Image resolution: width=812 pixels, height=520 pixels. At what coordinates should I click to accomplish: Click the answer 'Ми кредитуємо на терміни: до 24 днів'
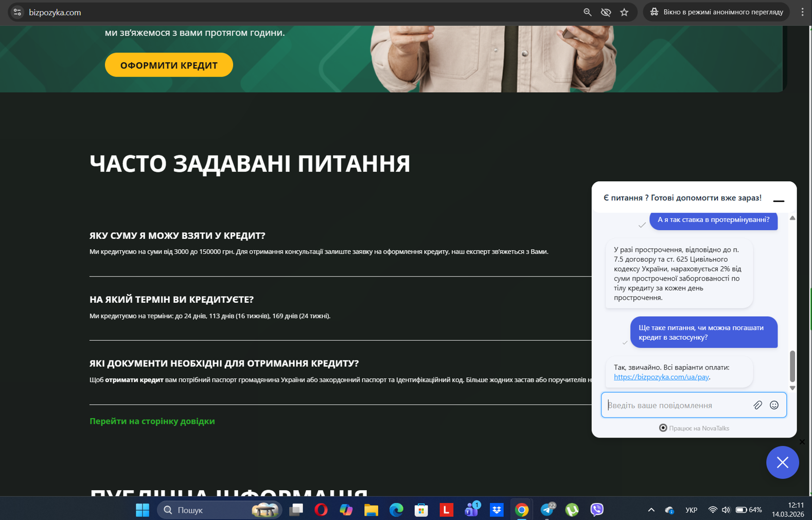pyautogui.click(x=210, y=316)
